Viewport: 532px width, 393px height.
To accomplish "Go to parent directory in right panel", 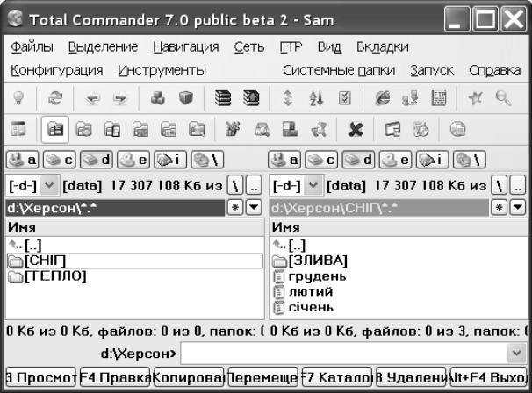I will pyautogui.click(x=518, y=186).
